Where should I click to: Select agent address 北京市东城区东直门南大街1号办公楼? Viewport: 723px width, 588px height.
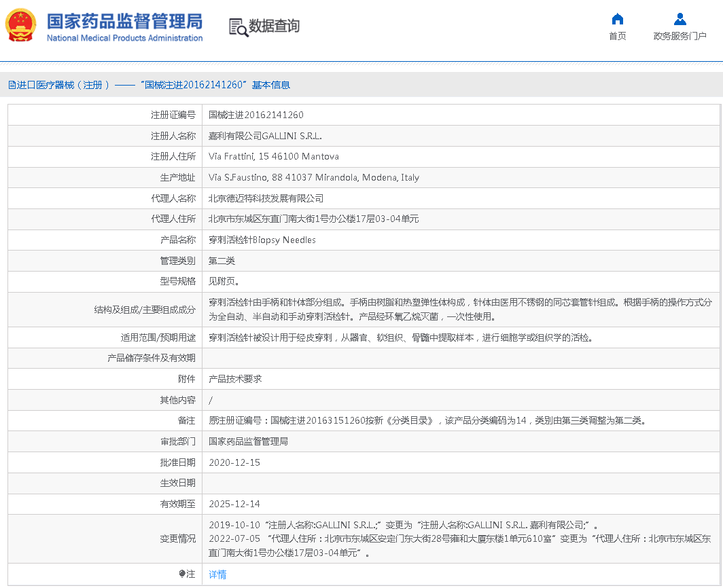point(313,219)
